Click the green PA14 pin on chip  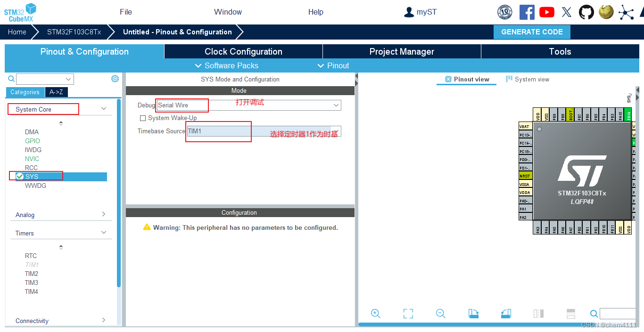(627, 114)
